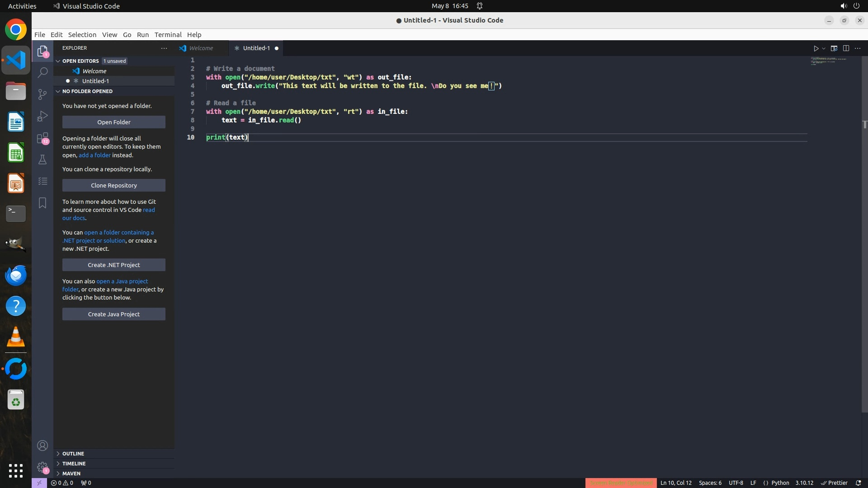
Task: Toggle Screen Reader Optimized status item
Action: click(621, 483)
